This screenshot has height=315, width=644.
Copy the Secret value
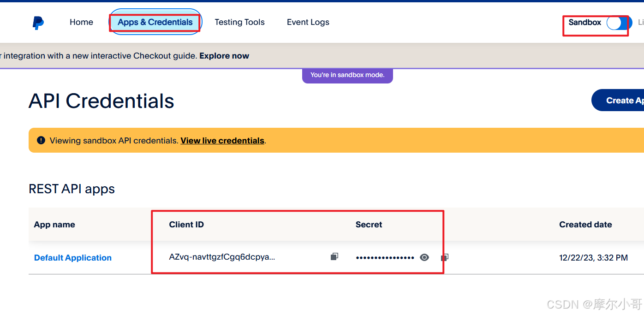point(445,257)
